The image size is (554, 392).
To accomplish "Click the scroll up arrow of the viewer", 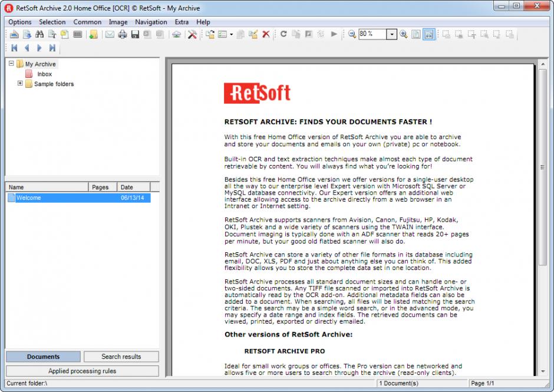I will tap(542, 64).
